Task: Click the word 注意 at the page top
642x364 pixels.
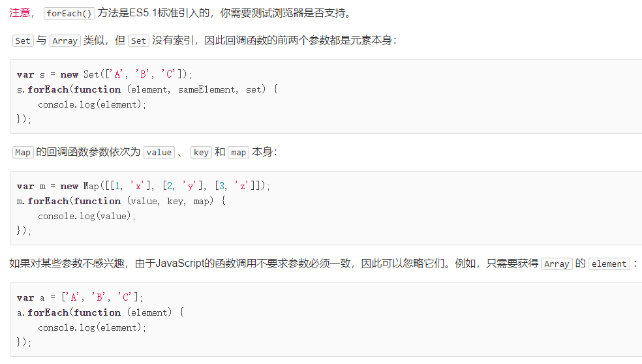Action: pyautogui.click(x=18, y=13)
